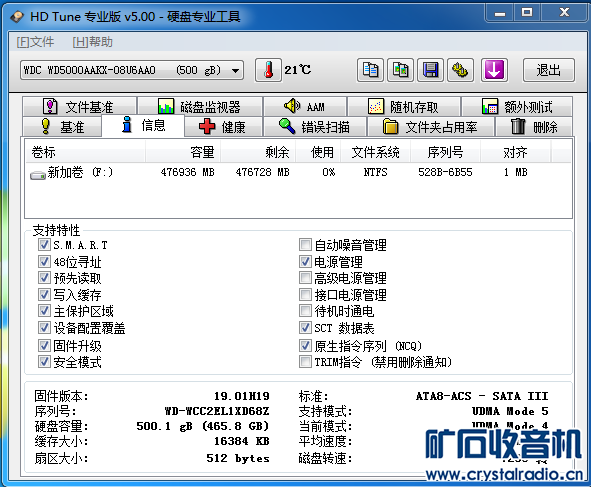
Task: Toggle the 自动噪音管理 checkbox
Action: (305, 245)
